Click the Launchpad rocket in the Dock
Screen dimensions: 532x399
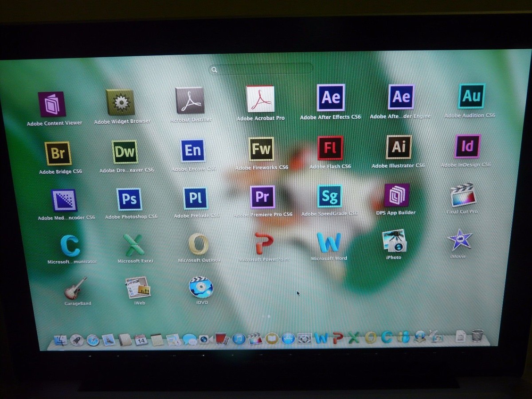click(77, 340)
